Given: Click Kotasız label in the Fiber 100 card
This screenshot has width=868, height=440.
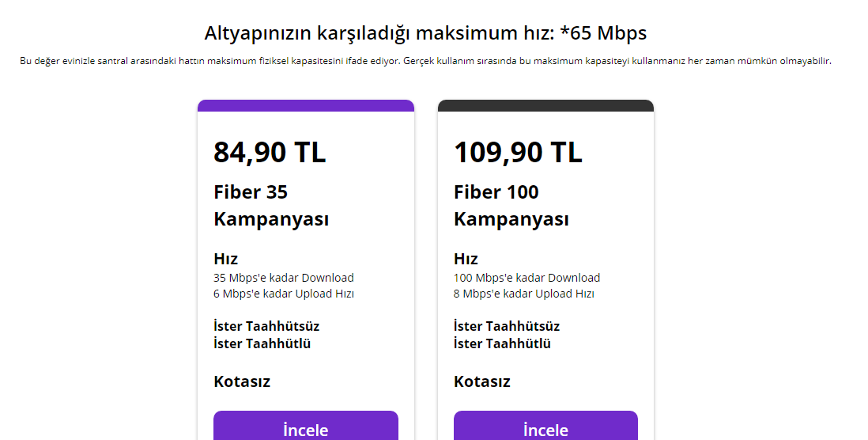Looking at the screenshot, I should click(482, 381).
